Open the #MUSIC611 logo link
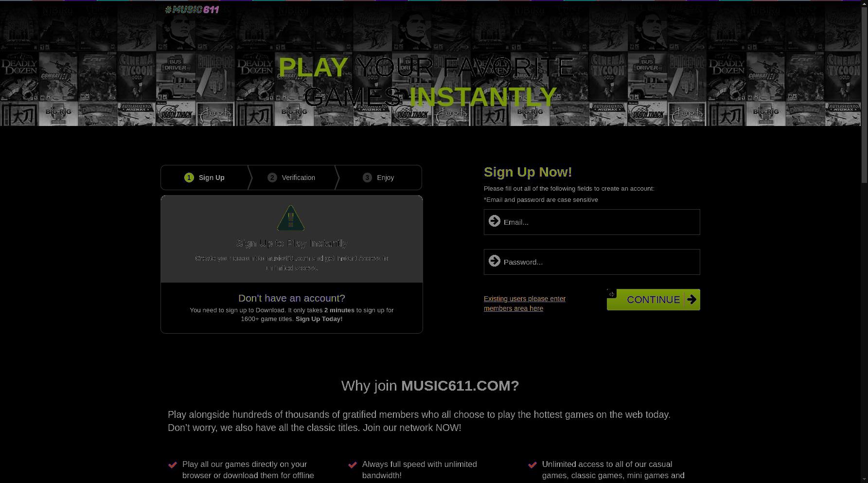This screenshot has height=483, width=868. [x=192, y=10]
